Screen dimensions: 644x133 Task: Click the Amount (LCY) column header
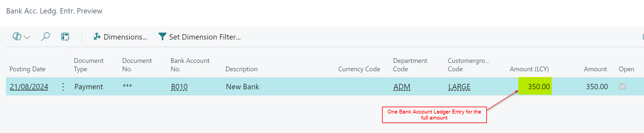coord(529,69)
